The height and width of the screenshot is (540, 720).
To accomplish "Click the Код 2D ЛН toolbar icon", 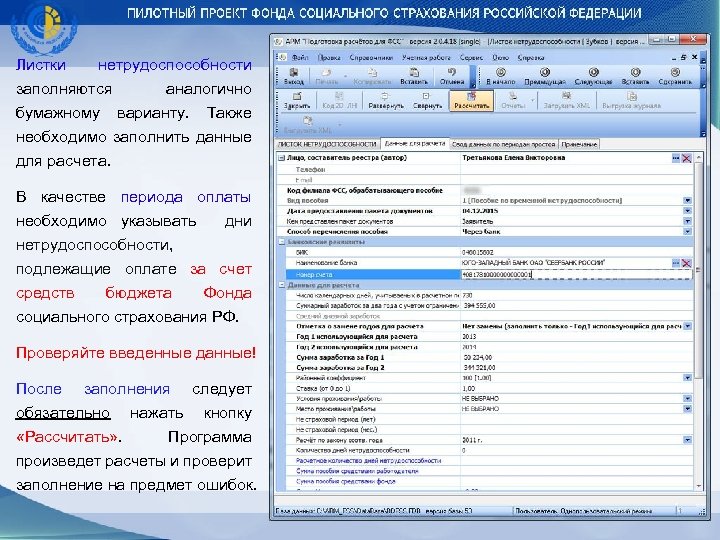I will click(339, 100).
